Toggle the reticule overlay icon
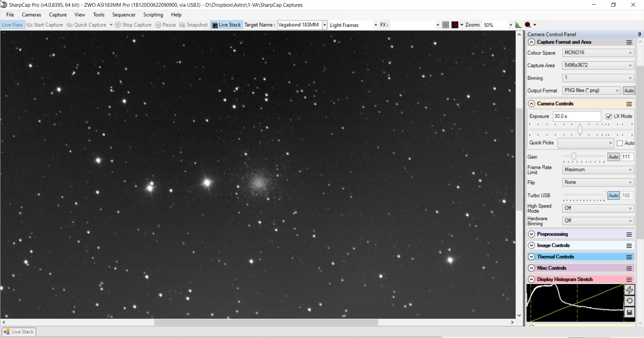The height and width of the screenshot is (338, 644). (455, 25)
